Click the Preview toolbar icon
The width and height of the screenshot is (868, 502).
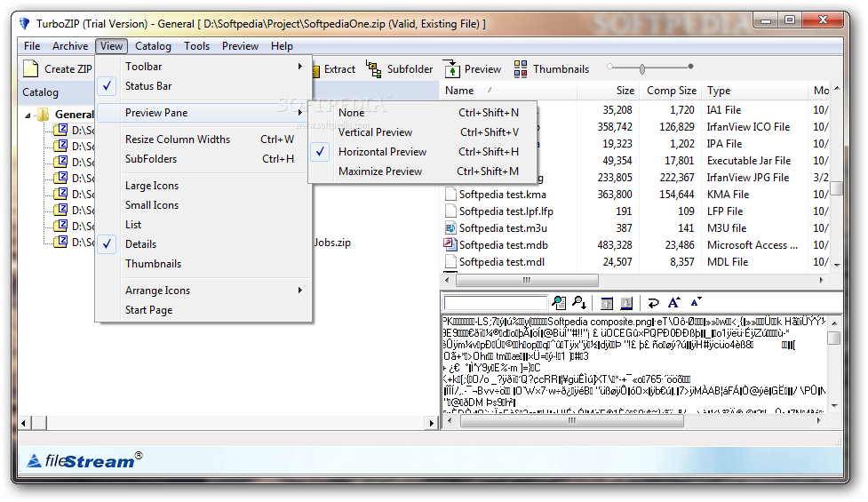click(x=451, y=69)
